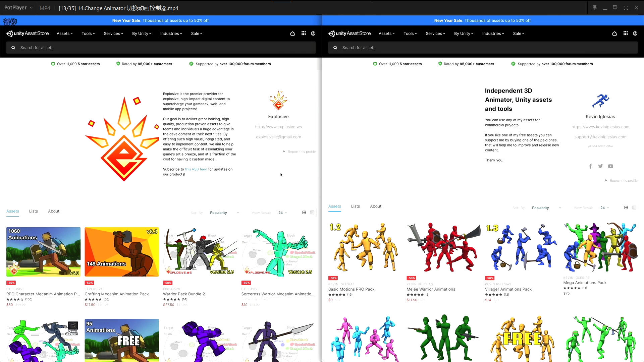Open Kevin Iglesias Facebook icon link
Image resolution: width=644 pixels, height=362 pixels.
(590, 166)
